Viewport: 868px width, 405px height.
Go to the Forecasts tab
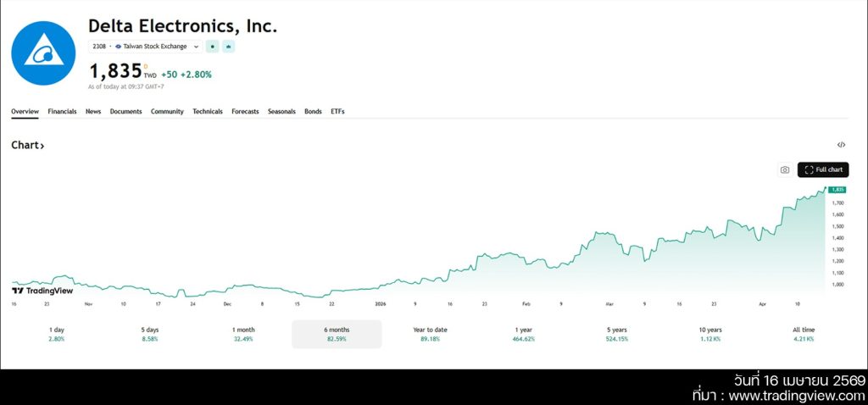245,112
